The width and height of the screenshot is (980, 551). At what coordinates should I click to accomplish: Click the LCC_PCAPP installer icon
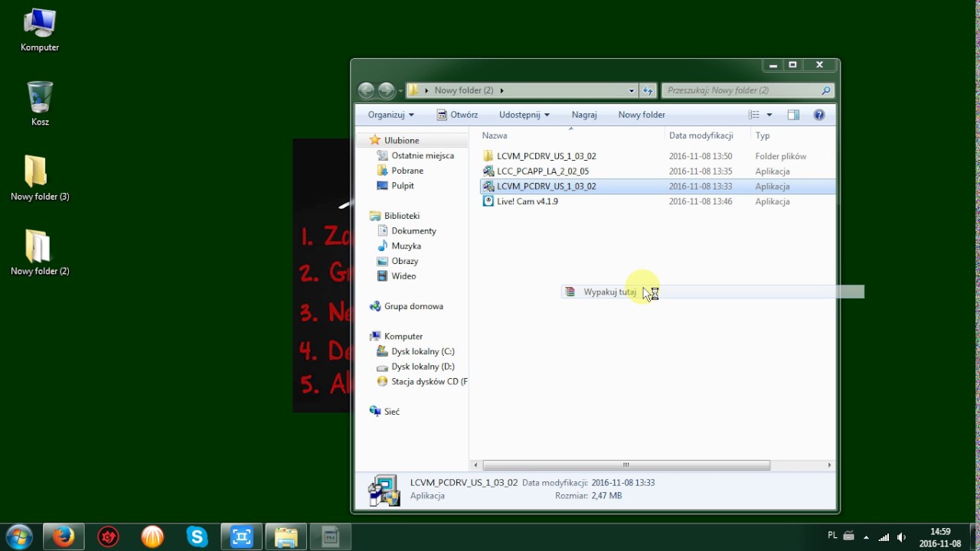click(x=488, y=171)
